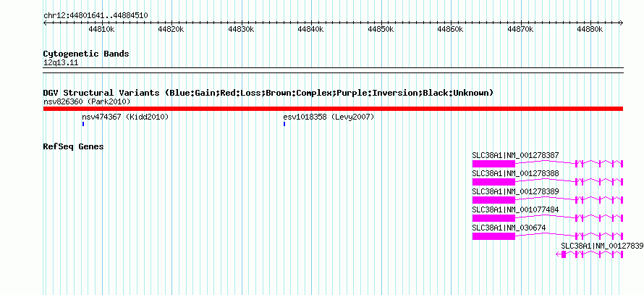This screenshot has height=295, width=644.
Task: Select the SLC38A1|NM_001278388 transcript label
Action: point(515,173)
